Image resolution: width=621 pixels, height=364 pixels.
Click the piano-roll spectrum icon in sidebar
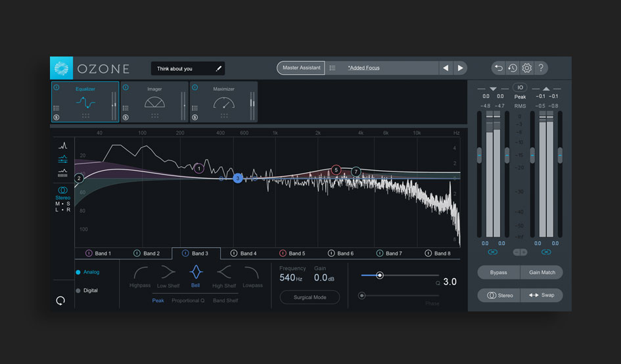click(x=62, y=173)
